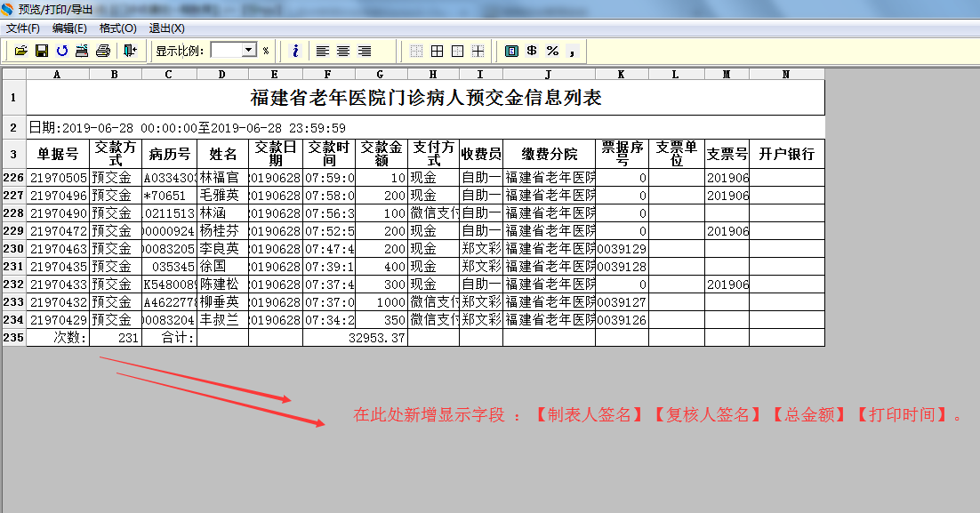Click the all-borders grid icon
Screen dimensions: 980x513
pos(437,52)
